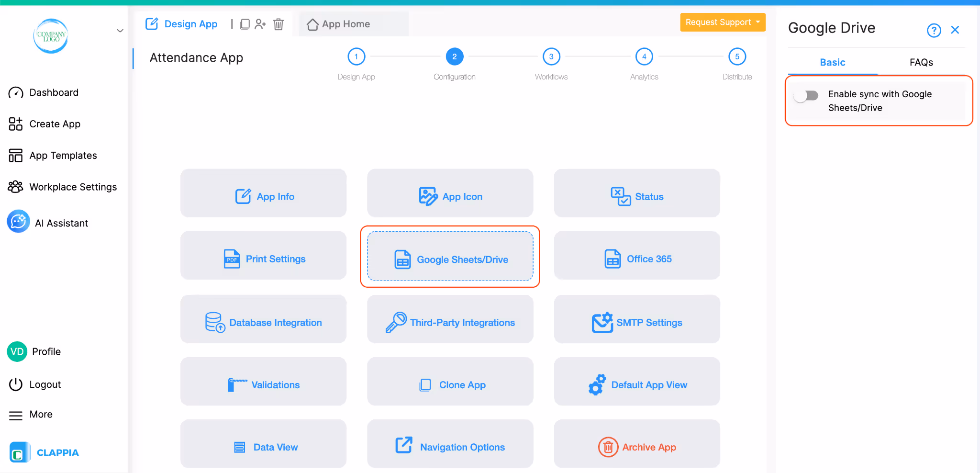This screenshot has height=473, width=980.
Task: Click the add user icon in toolbar
Action: point(260,24)
